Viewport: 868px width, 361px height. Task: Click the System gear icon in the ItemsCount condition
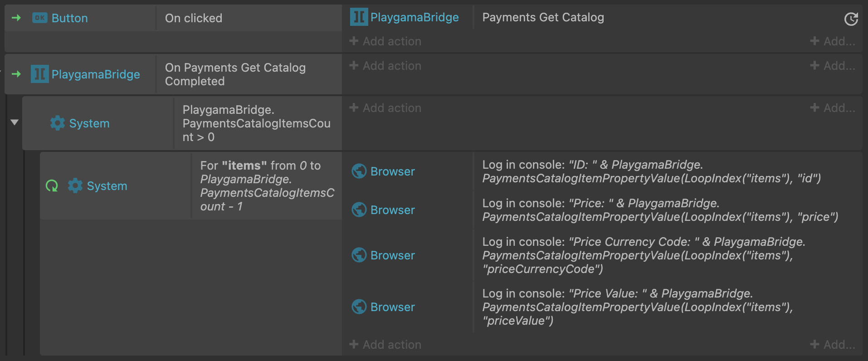[58, 123]
